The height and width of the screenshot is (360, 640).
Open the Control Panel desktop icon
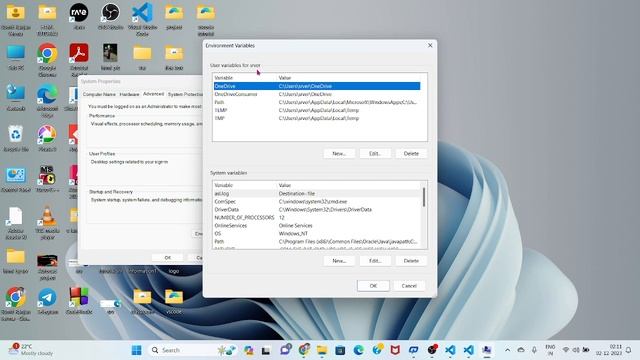(x=16, y=179)
